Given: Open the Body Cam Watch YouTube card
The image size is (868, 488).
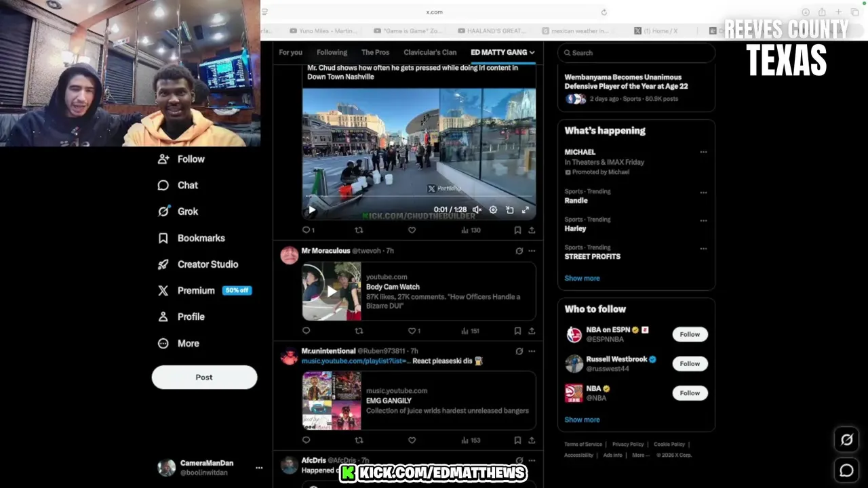Looking at the screenshot, I should point(419,291).
